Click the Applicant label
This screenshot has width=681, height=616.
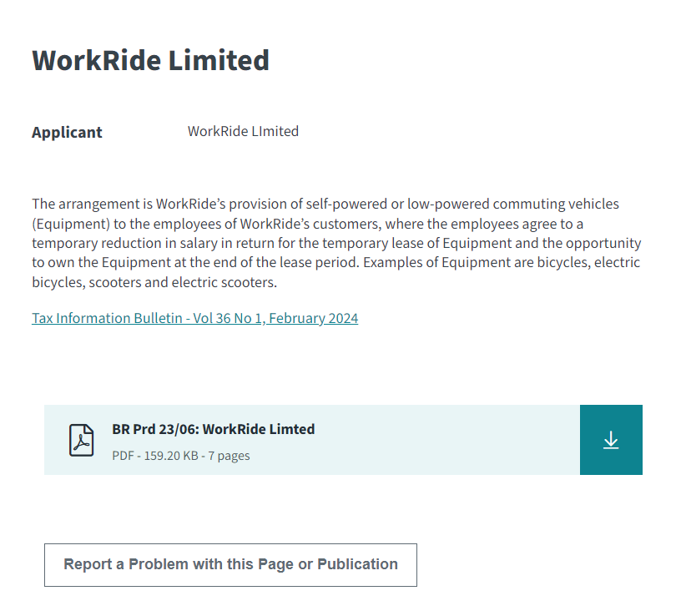click(x=67, y=132)
